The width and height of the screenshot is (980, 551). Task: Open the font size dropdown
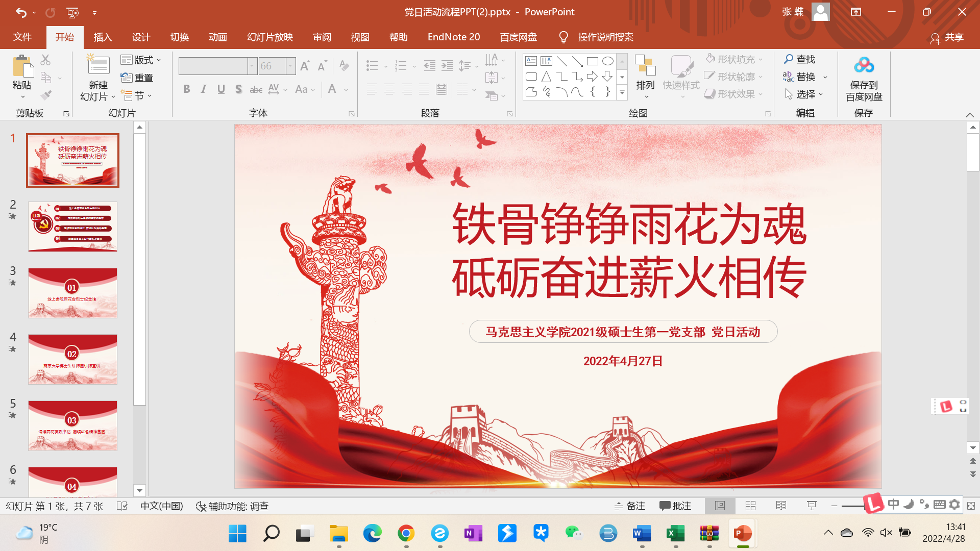click(x=290, y=66)
